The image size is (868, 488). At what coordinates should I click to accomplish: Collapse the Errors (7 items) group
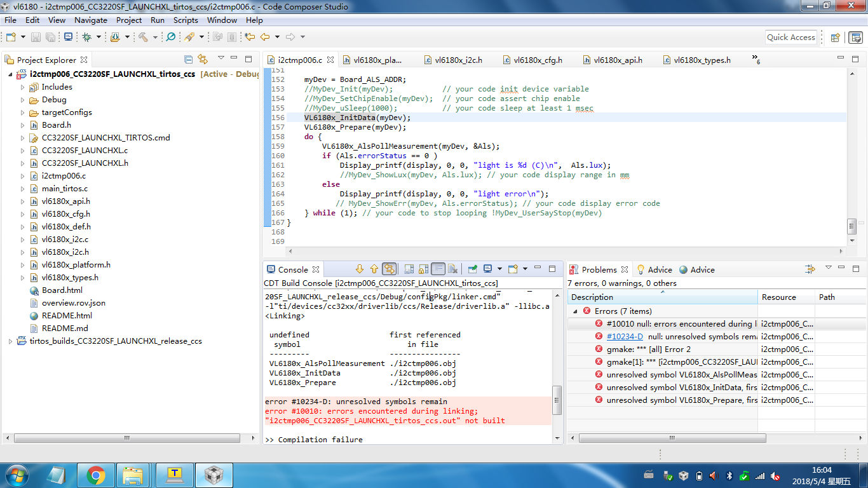coord(575,311)
